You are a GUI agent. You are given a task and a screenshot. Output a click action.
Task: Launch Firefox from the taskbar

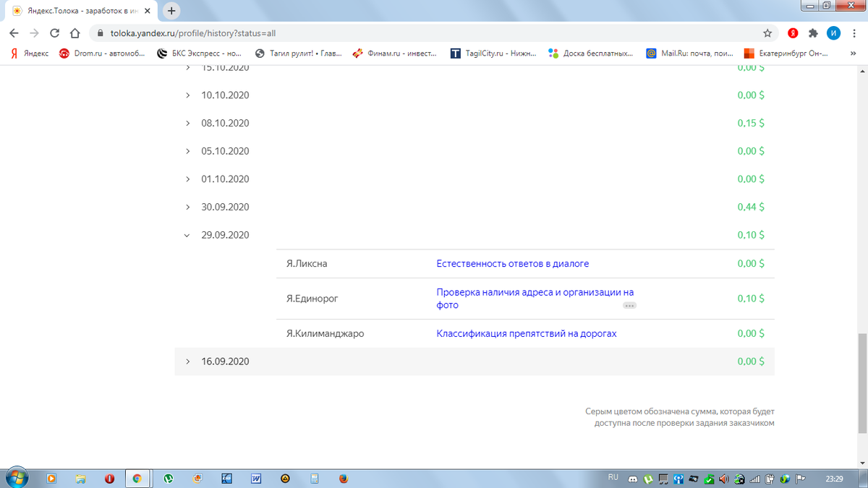(x=344, y=479)
